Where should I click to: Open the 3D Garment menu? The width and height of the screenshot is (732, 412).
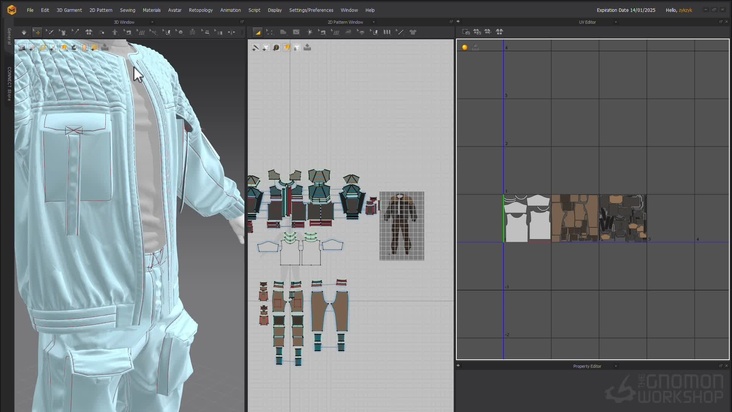click(x=69, y=10)
